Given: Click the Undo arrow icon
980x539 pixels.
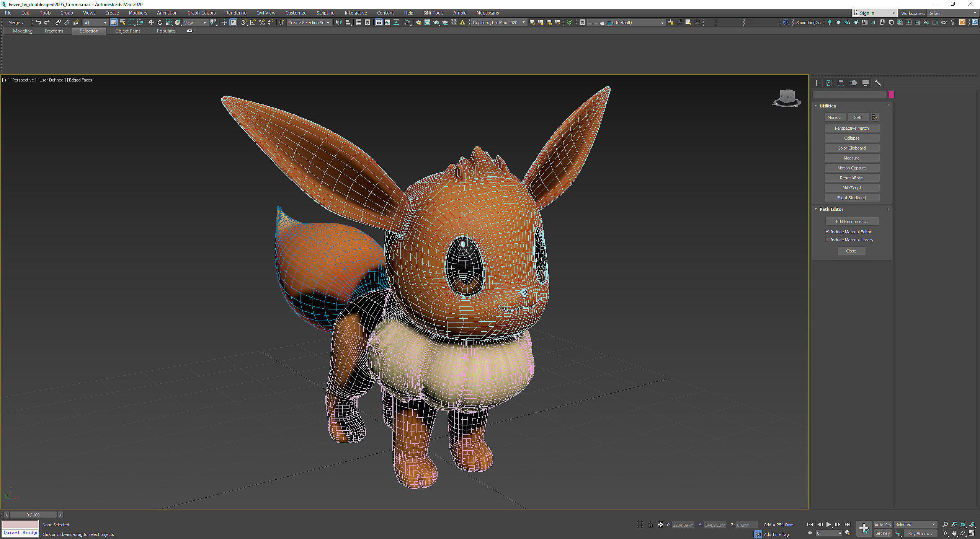Looking at the screenshot, I should click(x=38, y=23).
